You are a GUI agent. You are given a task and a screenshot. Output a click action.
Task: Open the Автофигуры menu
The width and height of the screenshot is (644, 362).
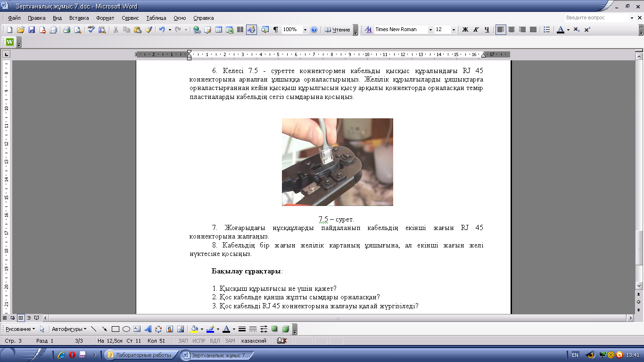69,329
